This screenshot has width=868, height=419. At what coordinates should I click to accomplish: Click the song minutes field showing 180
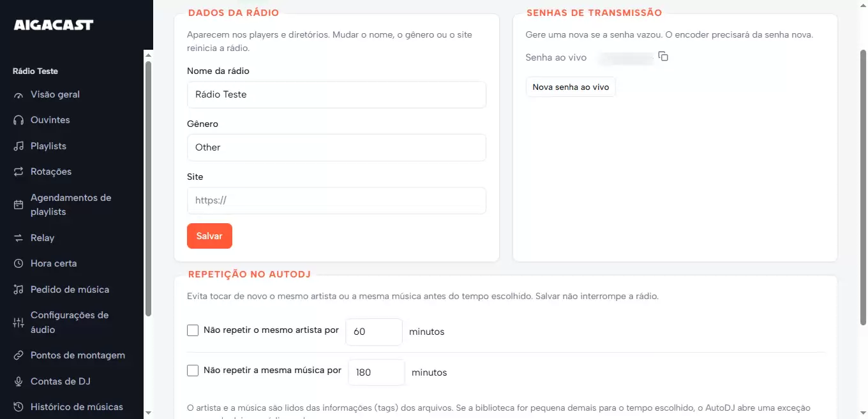click(377, 372)
